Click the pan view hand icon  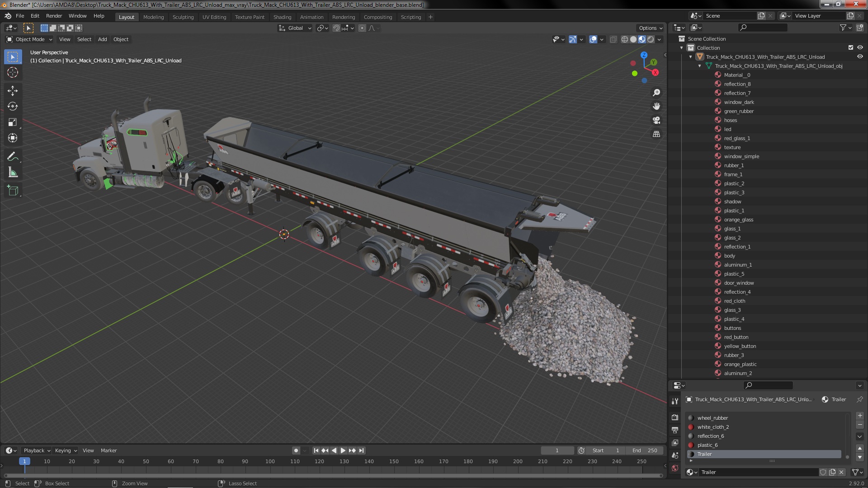pyautogui.click(x=656, y=106)
